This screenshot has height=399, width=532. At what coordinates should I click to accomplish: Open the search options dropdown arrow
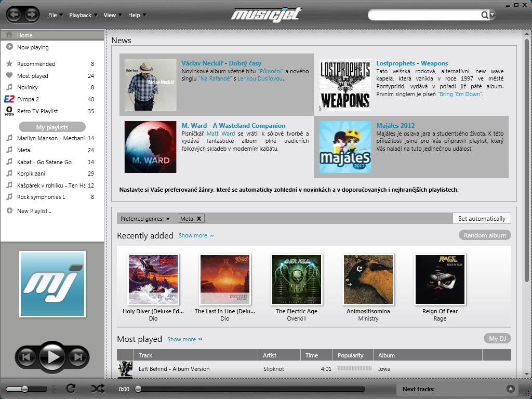click(x=493, y=15)
